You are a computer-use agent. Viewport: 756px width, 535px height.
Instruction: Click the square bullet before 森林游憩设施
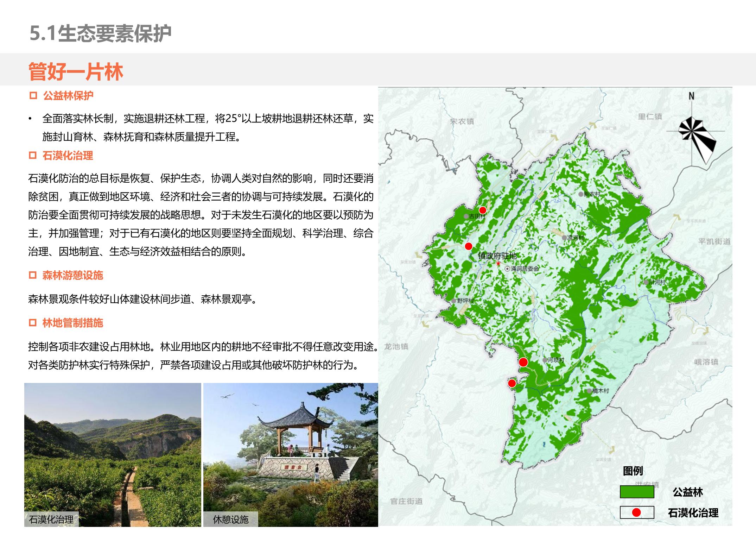pyautogui.click(x=33, y=275)
